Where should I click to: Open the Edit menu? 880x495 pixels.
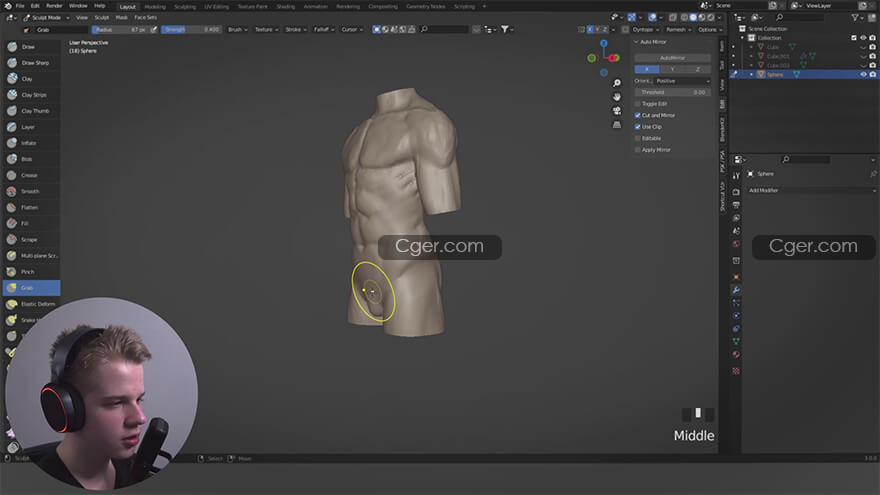pyautogui.click(x=35, y=6)
